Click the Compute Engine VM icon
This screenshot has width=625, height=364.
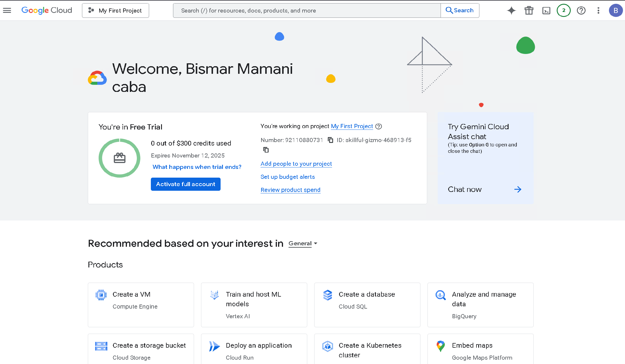(x=101, y=295)
